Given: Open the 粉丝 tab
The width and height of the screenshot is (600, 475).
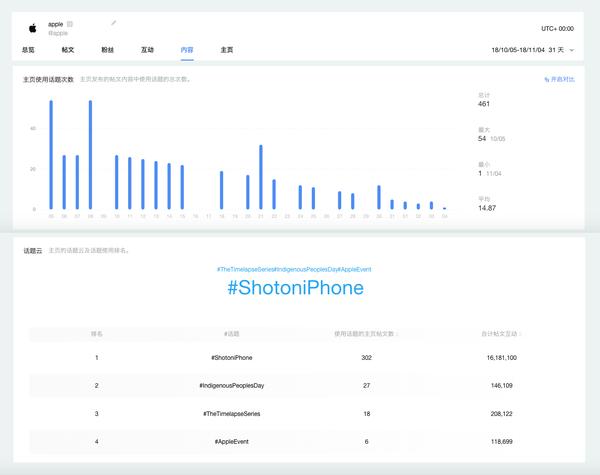Looking at the screenshot, I should pos(108,50).
